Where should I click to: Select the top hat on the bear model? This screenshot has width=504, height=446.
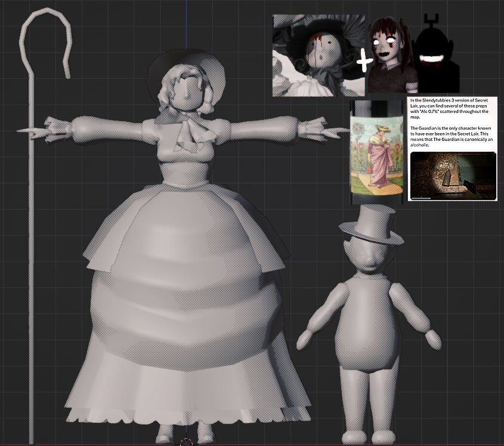pos(371,225)
